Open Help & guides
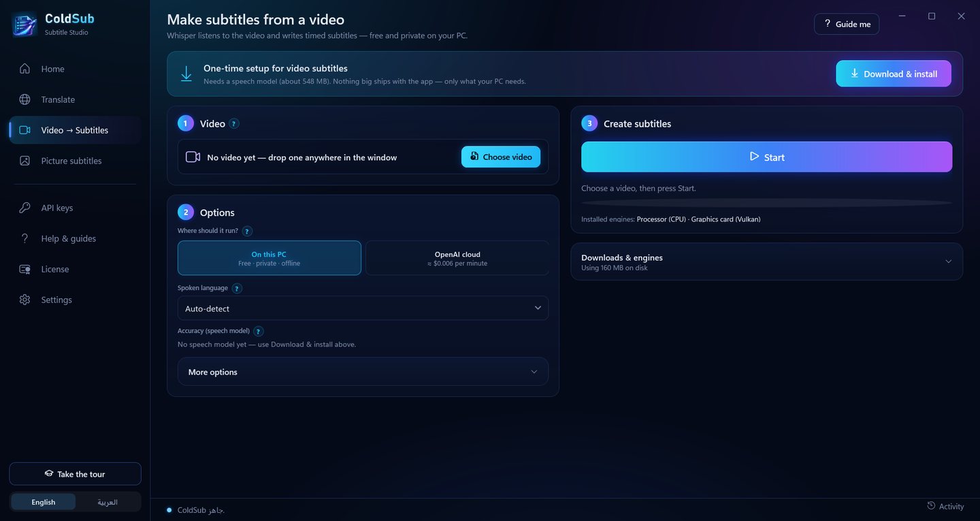980x521 pixels. (x=75, y=238)
